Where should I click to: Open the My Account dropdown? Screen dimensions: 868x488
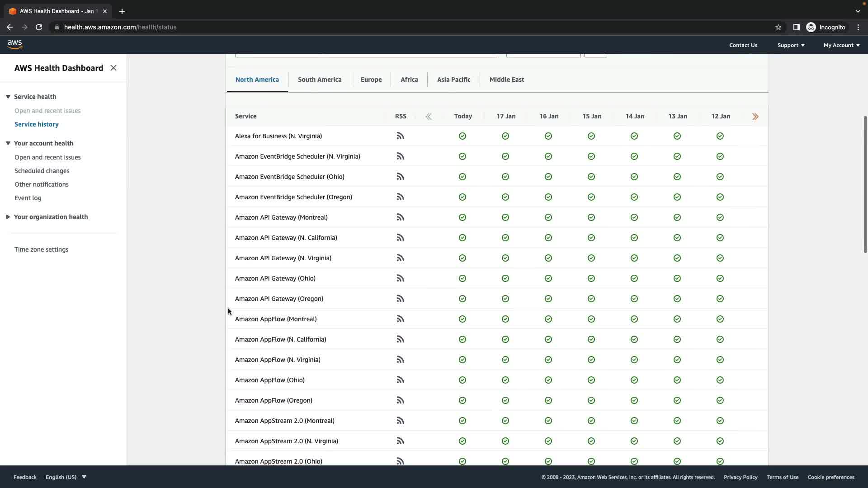[x=841, y=45]
